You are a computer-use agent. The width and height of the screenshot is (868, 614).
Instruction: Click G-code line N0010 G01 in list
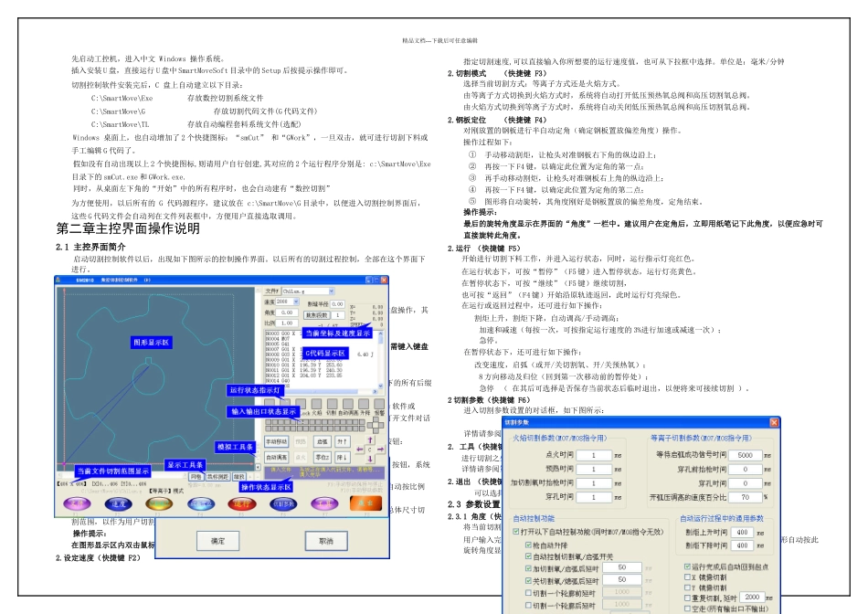click(x=304, y=365)
